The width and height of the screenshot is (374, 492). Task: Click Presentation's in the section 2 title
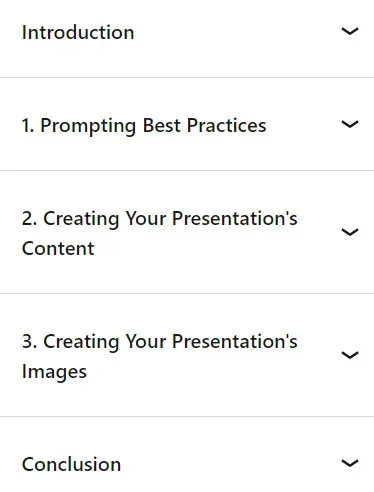[x=235, y=219]
